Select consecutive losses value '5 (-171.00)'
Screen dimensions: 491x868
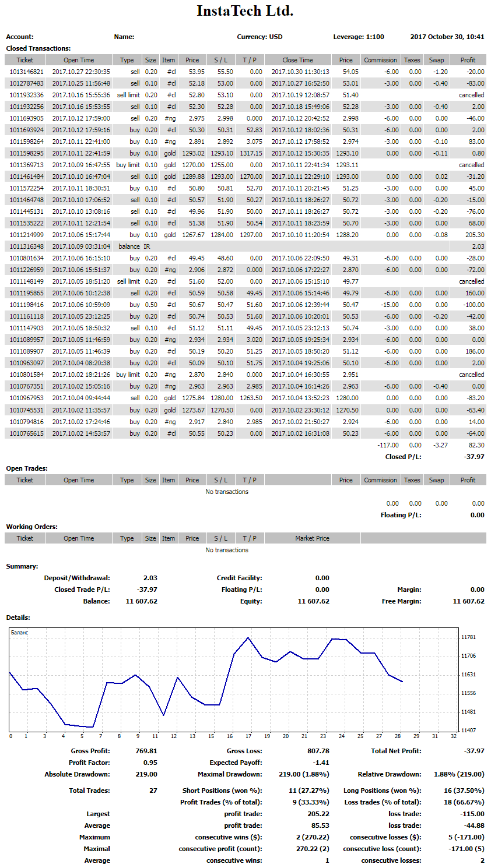[467, 837]
